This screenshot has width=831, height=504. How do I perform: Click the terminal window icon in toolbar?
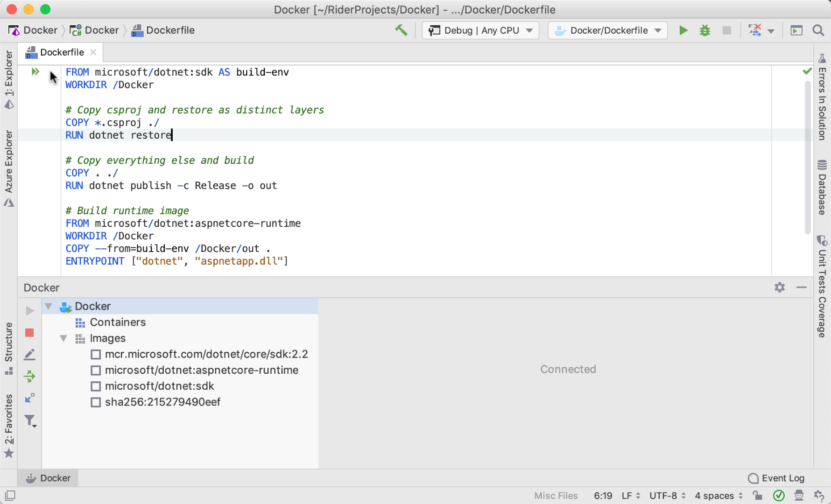coord(796,30)
